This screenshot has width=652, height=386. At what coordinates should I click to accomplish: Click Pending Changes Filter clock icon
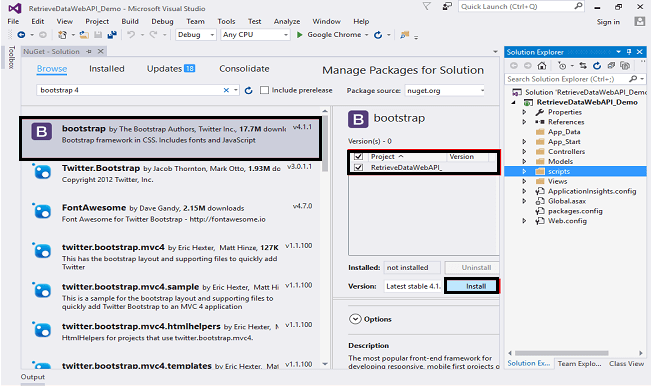point(562,66)
